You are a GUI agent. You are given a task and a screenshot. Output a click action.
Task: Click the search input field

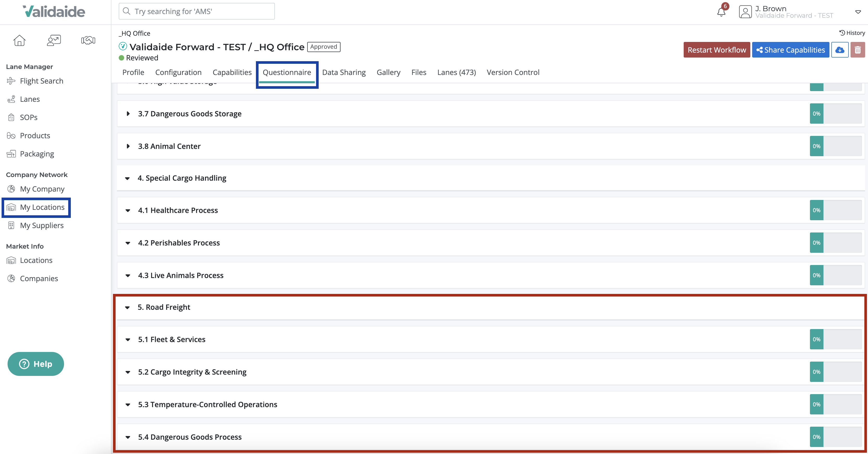(197, 11)
